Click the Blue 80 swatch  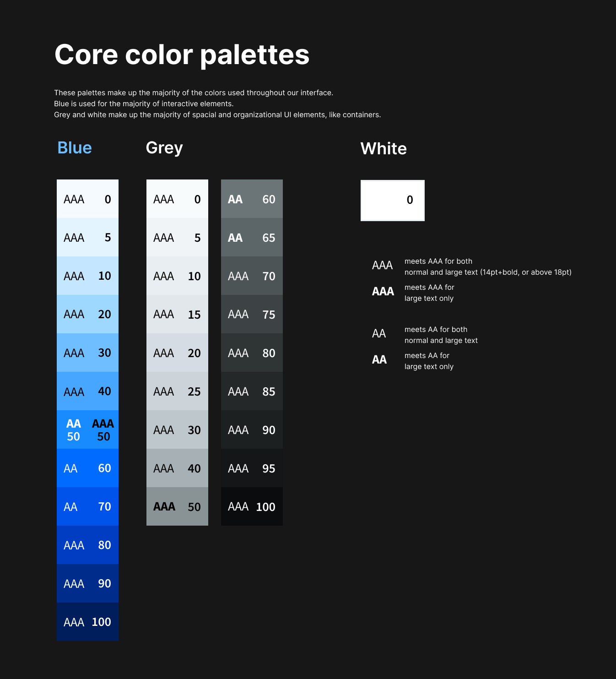(x=87, y=545)
